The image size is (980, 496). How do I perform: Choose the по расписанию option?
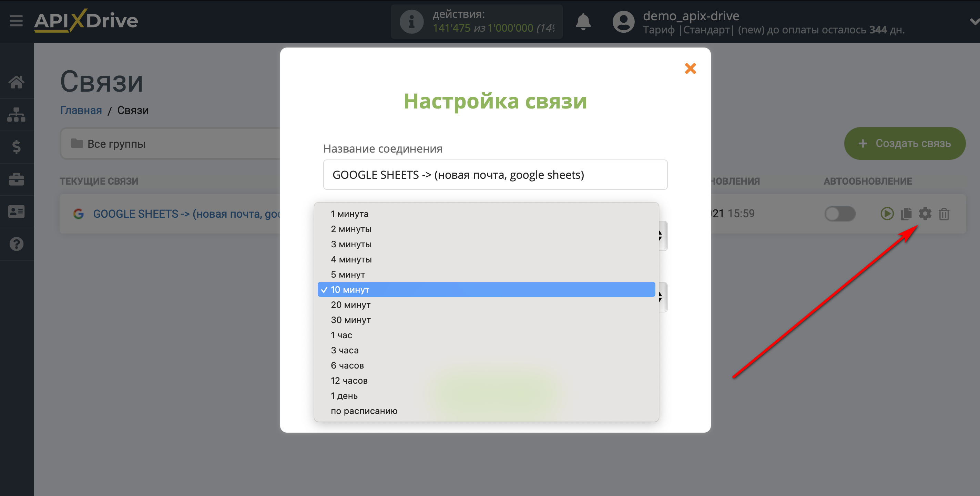pos(486,411)
